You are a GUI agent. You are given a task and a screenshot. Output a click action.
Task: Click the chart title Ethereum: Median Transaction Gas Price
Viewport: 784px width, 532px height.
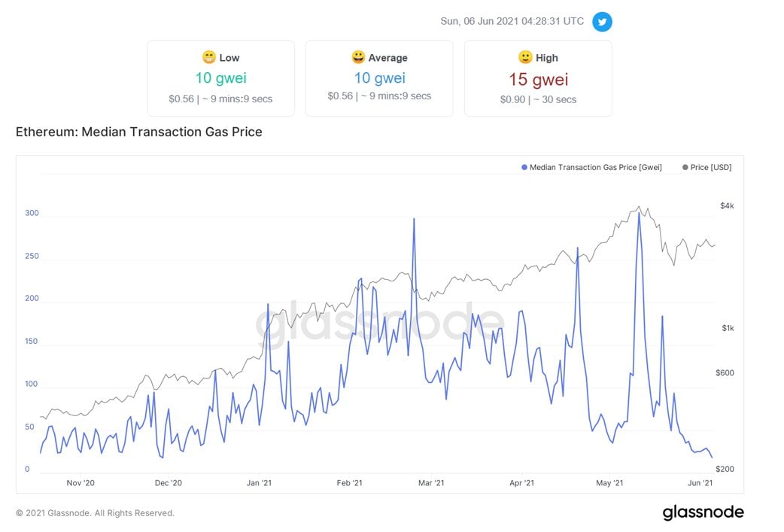(138, 132)
